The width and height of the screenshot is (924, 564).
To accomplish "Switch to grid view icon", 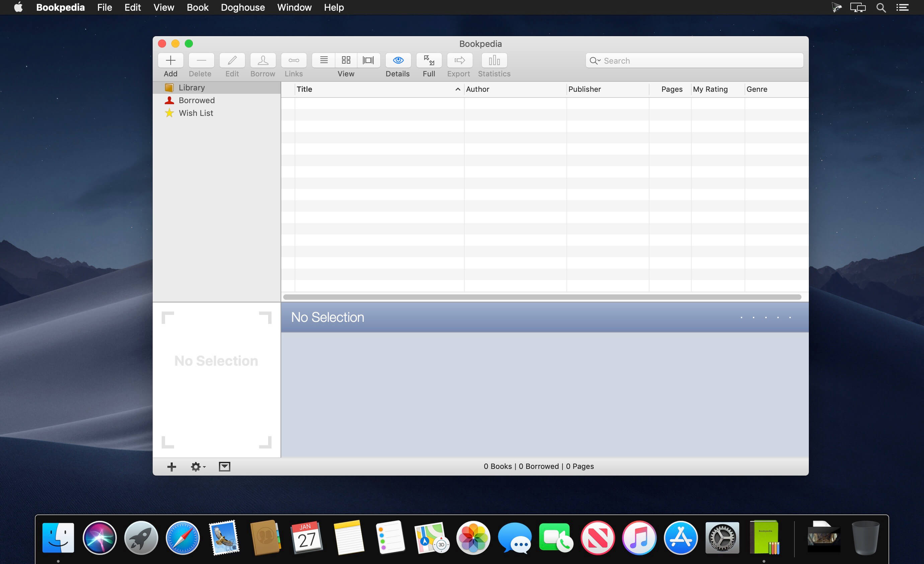I will 346,60.
